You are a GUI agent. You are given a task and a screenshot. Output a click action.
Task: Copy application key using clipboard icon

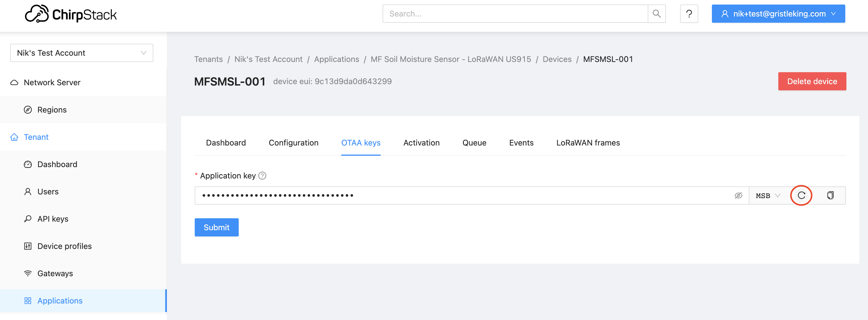click(830, 195)
